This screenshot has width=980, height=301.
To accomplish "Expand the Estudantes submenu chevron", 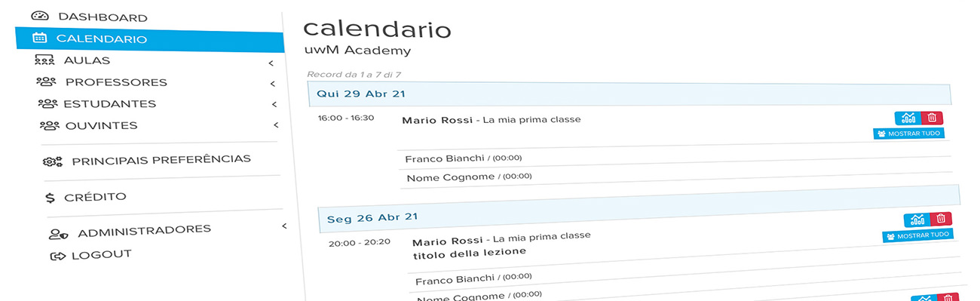I will tap(274, 104).
